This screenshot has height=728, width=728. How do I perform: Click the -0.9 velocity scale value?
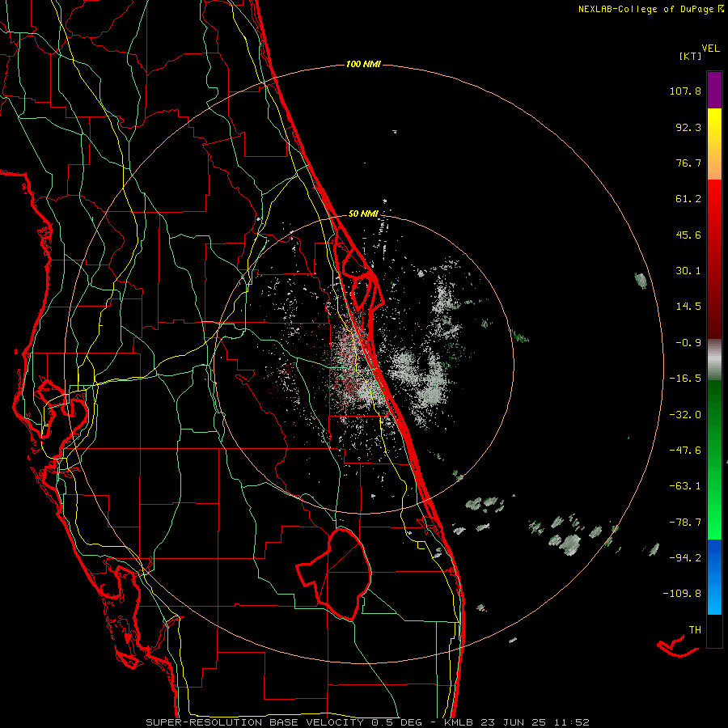[688, 343]
